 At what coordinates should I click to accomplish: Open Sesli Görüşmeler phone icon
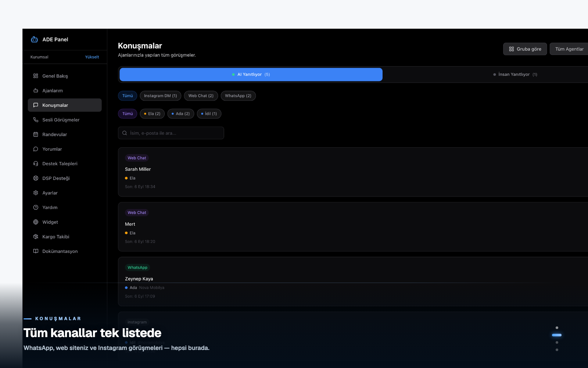[x=36, y=120]
